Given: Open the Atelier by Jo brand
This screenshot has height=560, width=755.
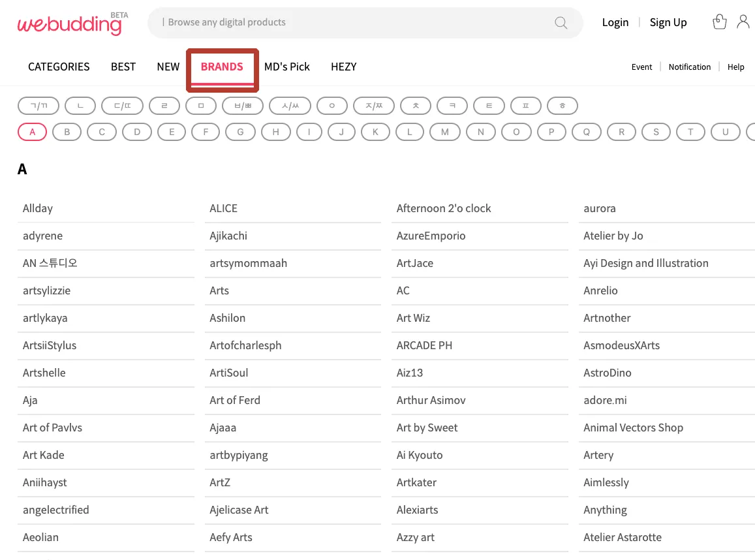Looking at the screenshot, I should (x=667, y=236).
